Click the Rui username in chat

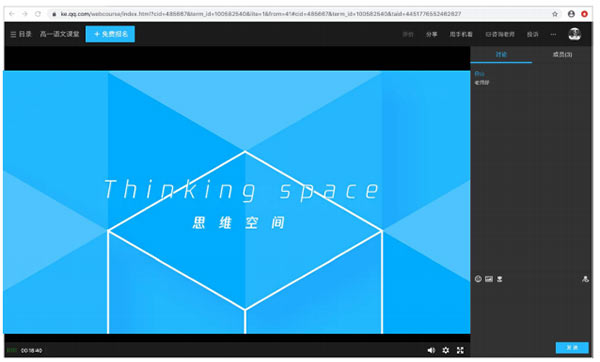coord(479,73)
